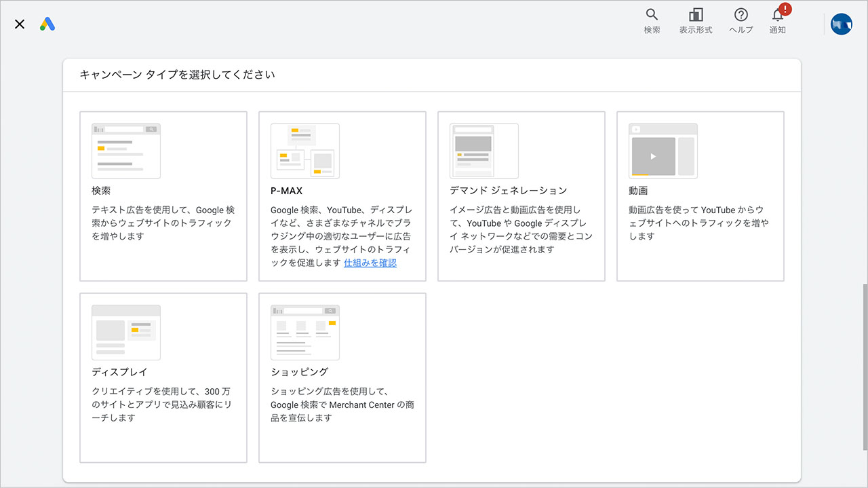Choose the ディスプレイ campaign type
The width and height of the screenshot is (868, 488).
[x=163, y=378]
